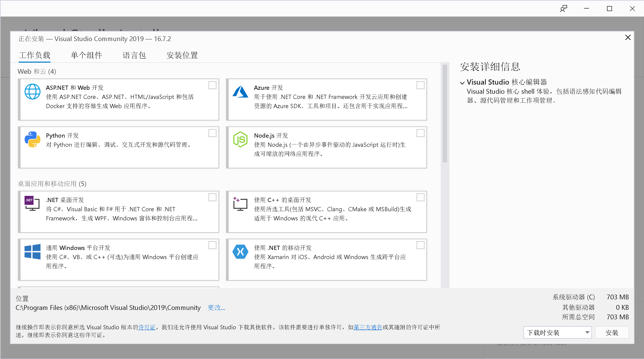Click the .NET desktop monitor icon
Screen dimensions: 644x359
click(32, 203)
